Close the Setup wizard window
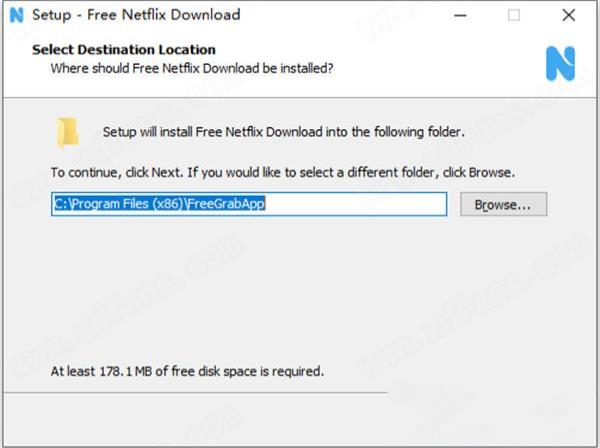The width and height of the screenshot is (600, 448). [x=568, y=15]
